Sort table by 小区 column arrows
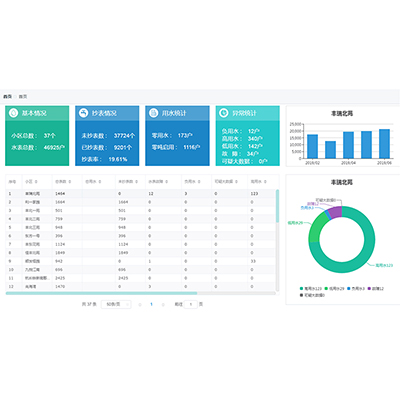400x400 pixels. pos(36,182)
